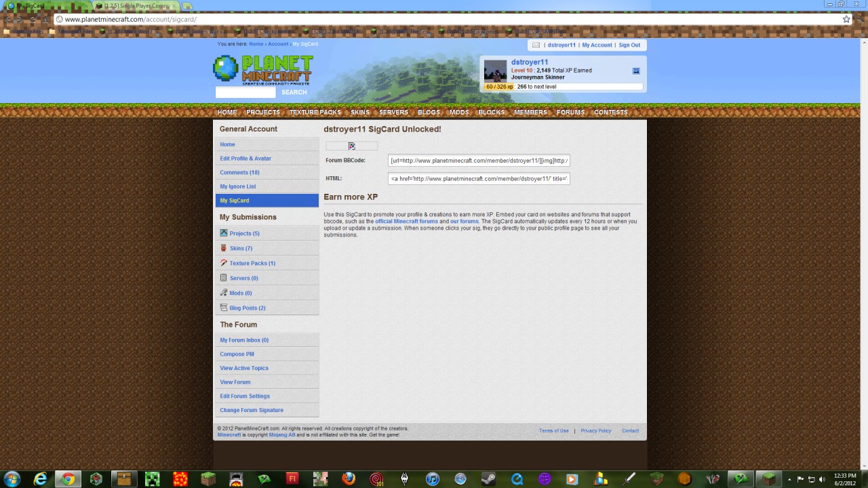The image size is (868, 488).
Task: Open Projects (5) in sidebar
Action: (244, 233)
